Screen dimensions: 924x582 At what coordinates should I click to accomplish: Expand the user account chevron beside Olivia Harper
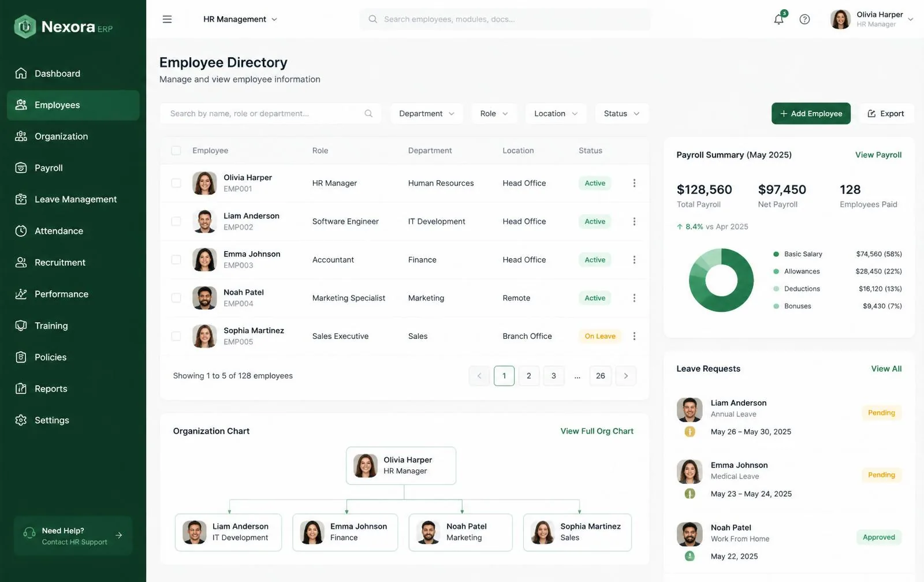[911, 19]
